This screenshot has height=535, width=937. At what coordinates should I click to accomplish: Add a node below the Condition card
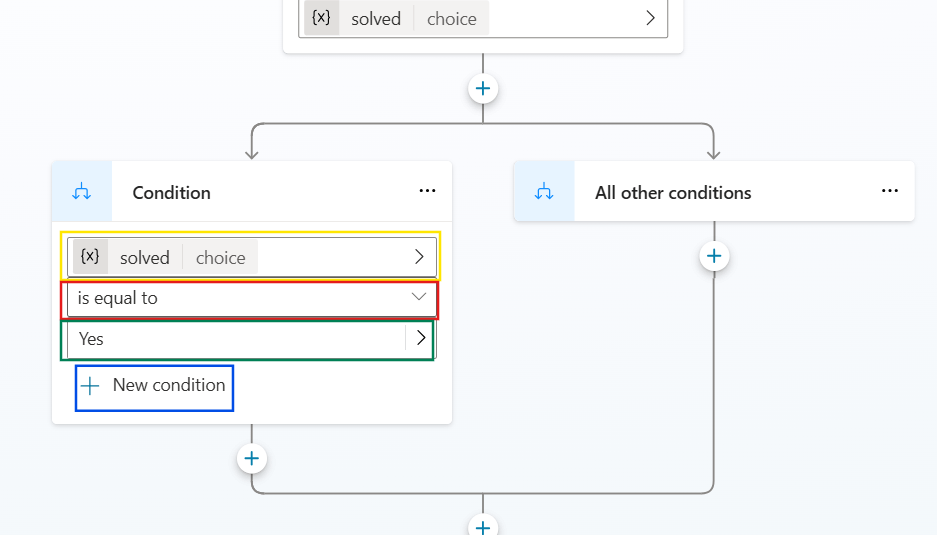252,458
